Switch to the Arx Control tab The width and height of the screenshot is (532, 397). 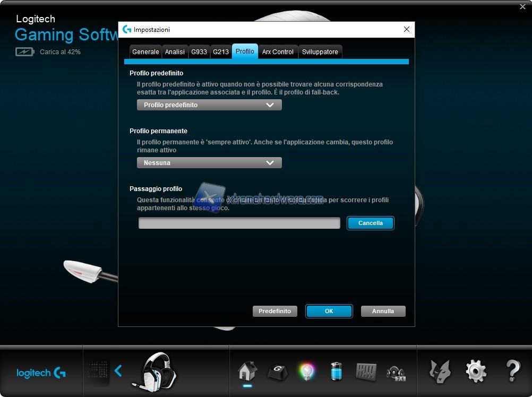click(278, 52)
